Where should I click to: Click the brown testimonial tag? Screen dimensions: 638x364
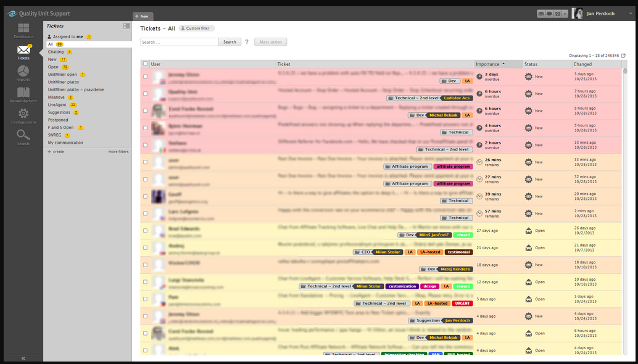(x=458, y=252)
